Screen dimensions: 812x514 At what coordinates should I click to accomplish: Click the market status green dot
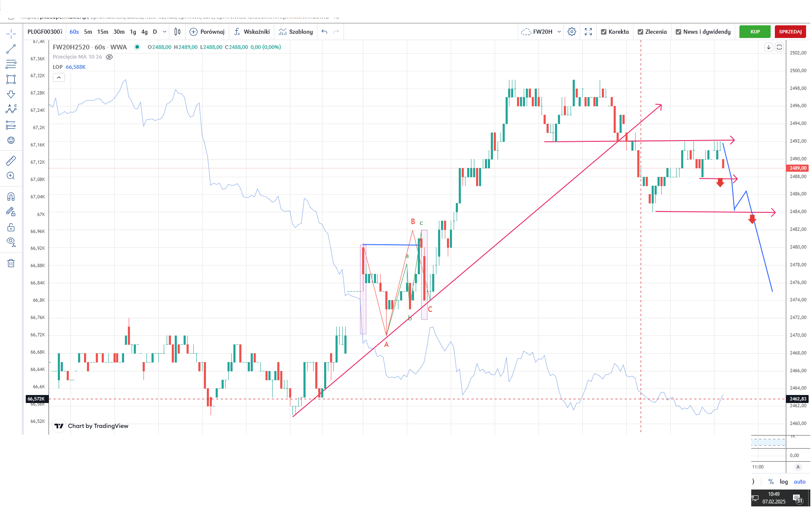coord(137,47)
